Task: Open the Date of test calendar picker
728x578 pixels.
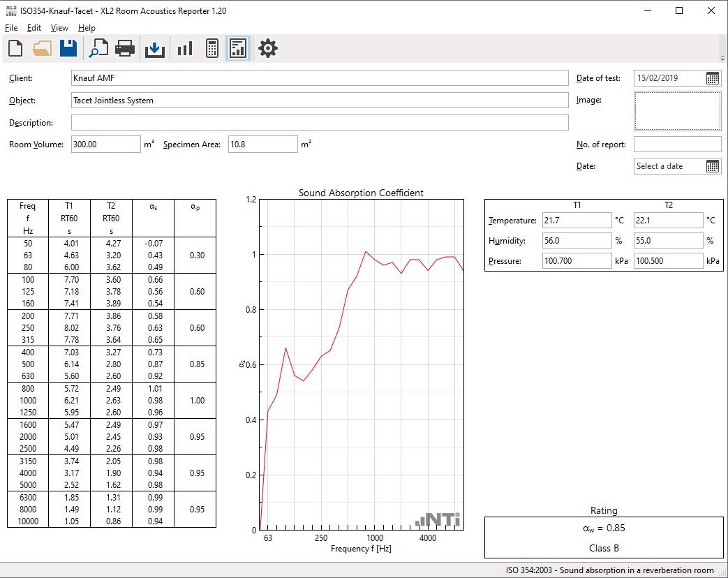Action: [x=712, y=78]
